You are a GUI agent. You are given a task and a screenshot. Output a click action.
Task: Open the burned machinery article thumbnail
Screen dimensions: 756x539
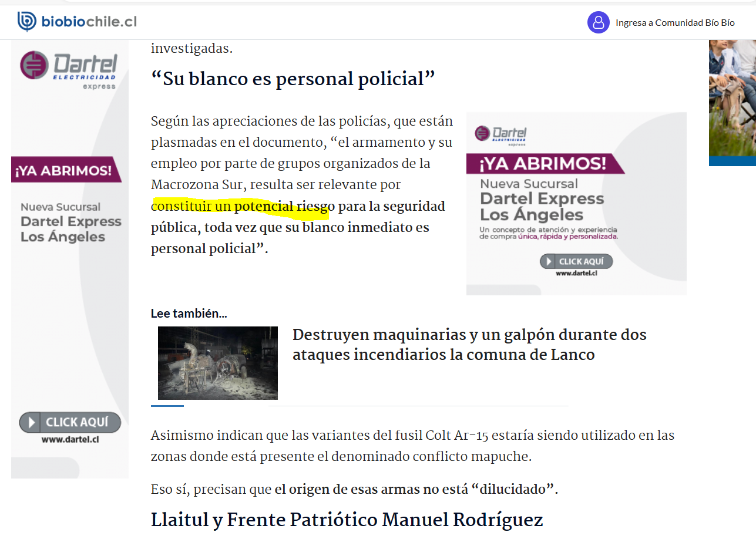218,363
